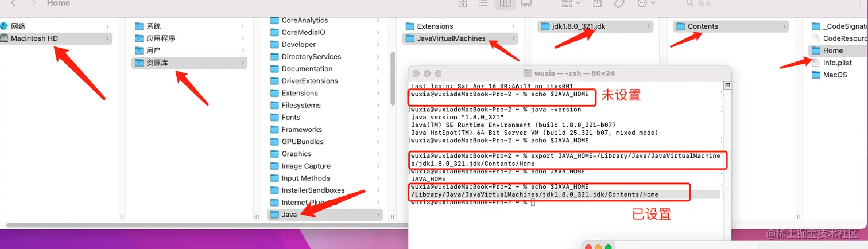The width and height of the screenshot is (868, 249).
Task: Click the Share toolbar icon in Finder
Action: tap(598, 3)
